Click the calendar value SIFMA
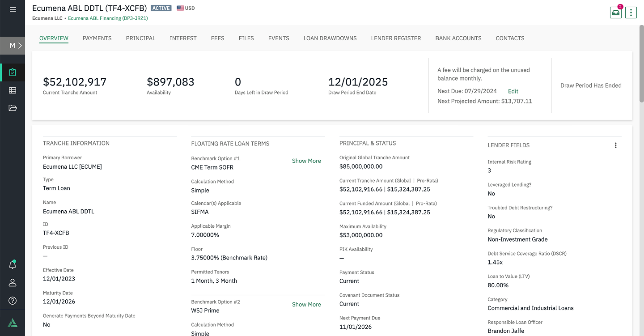 coord(200,212)
